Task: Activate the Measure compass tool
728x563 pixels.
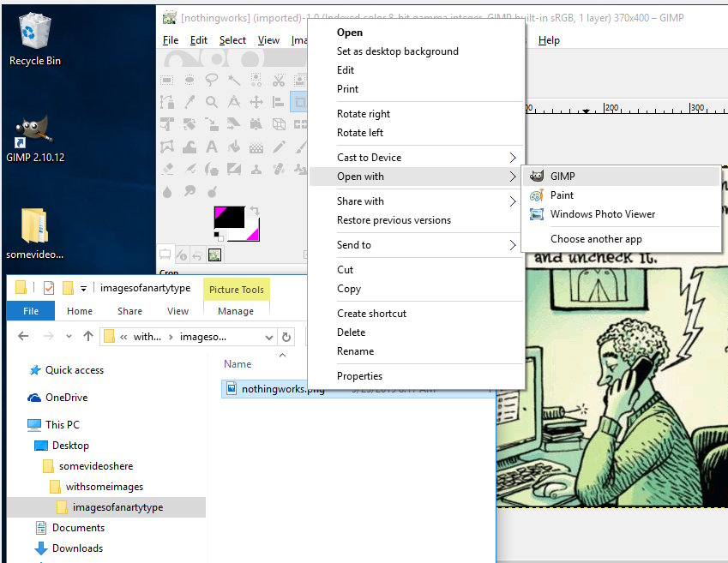Action: pyautogui.click(x=234, y=102)
